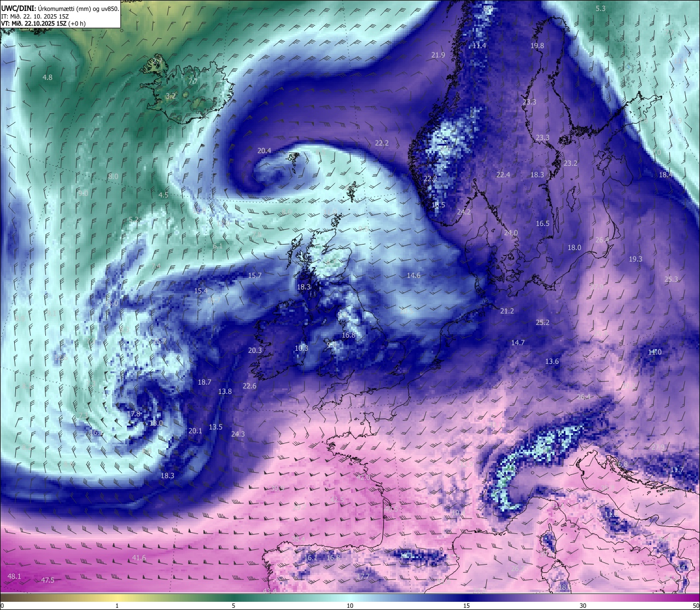Click the 24.2 value label
700x610 pixels.
(x=464, y=212)
